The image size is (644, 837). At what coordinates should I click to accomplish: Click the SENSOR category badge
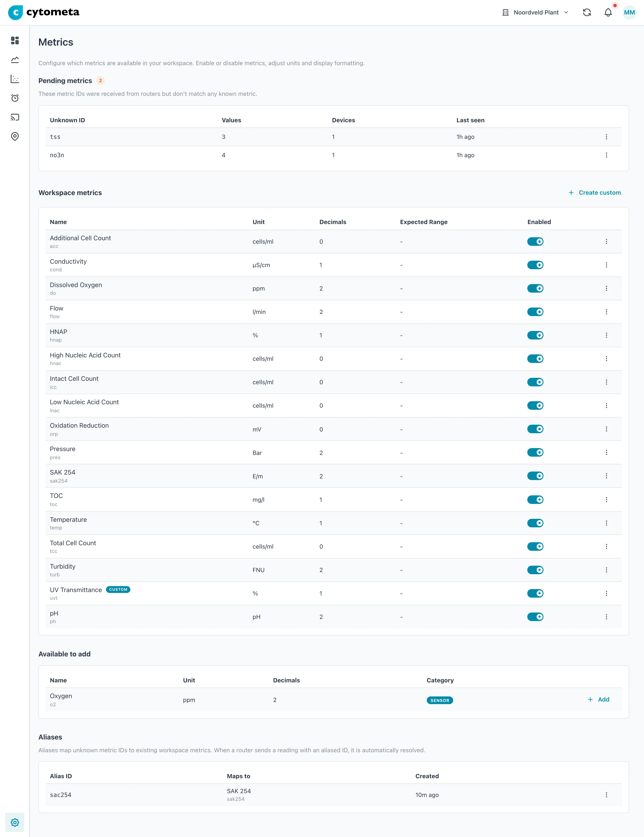tap(440, 700)
